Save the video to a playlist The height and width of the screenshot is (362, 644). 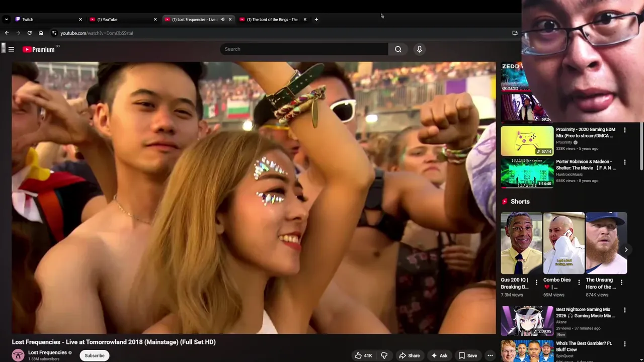tap(467, 355)
